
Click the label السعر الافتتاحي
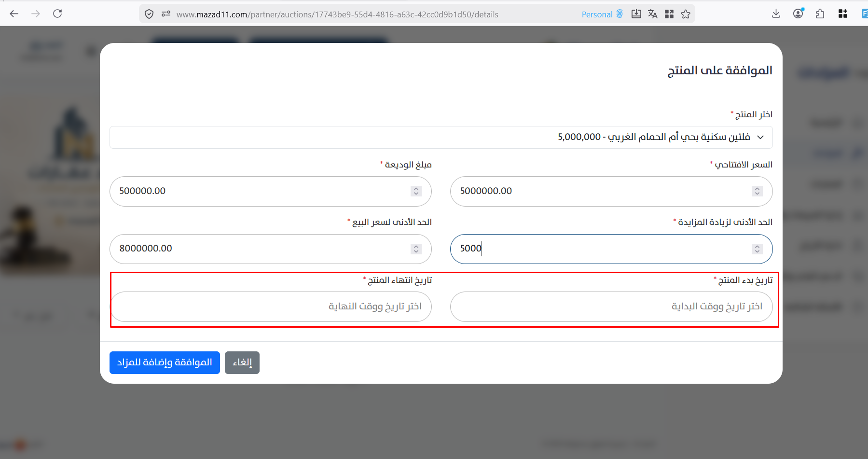click(x=744, y=165)
